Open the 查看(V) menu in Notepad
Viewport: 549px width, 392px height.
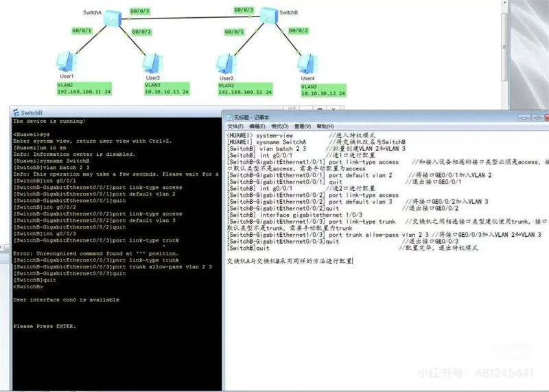point(302,127)
